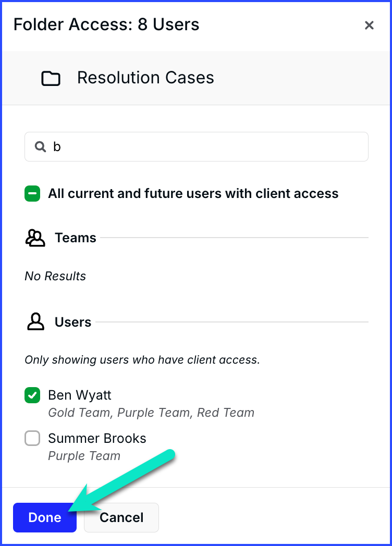The height and width of the screenshot is (546, 392).
Task: Select the Summer Brooks name label
Action: (97, 438)
